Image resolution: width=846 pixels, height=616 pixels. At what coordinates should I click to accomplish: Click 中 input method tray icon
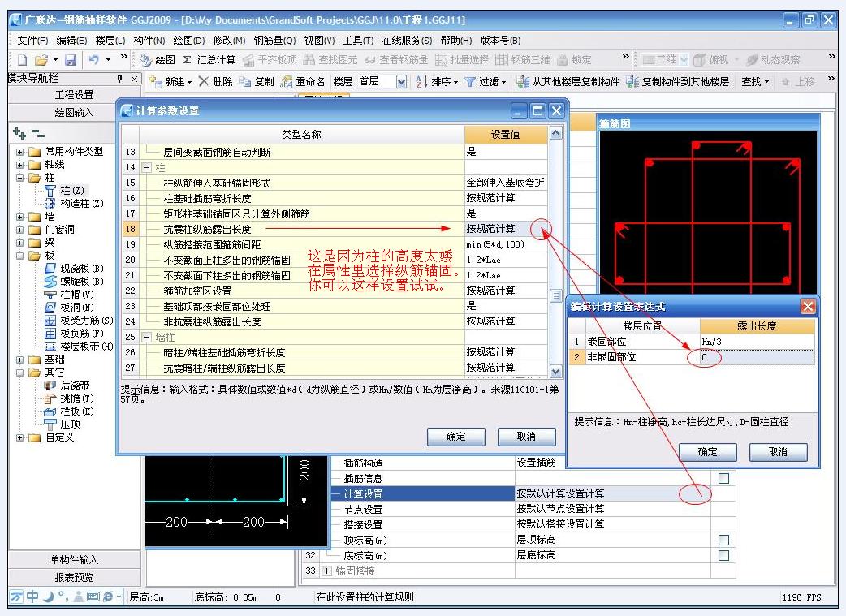coord(32,597)
